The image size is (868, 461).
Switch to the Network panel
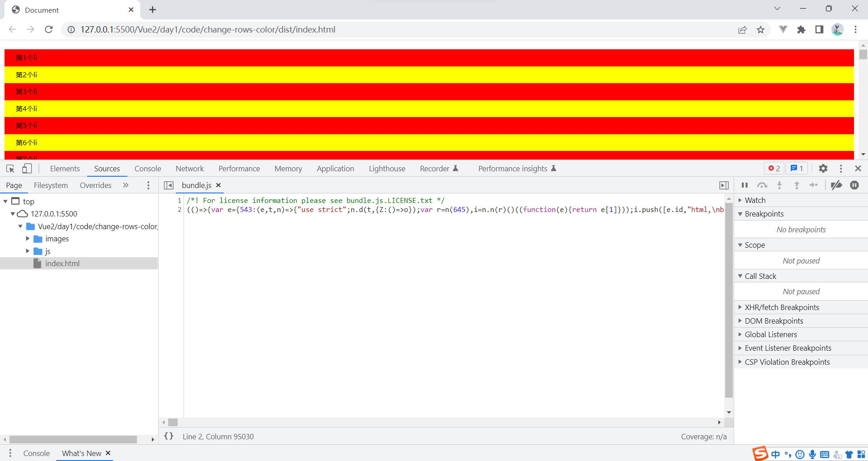(x=189, y=169)
